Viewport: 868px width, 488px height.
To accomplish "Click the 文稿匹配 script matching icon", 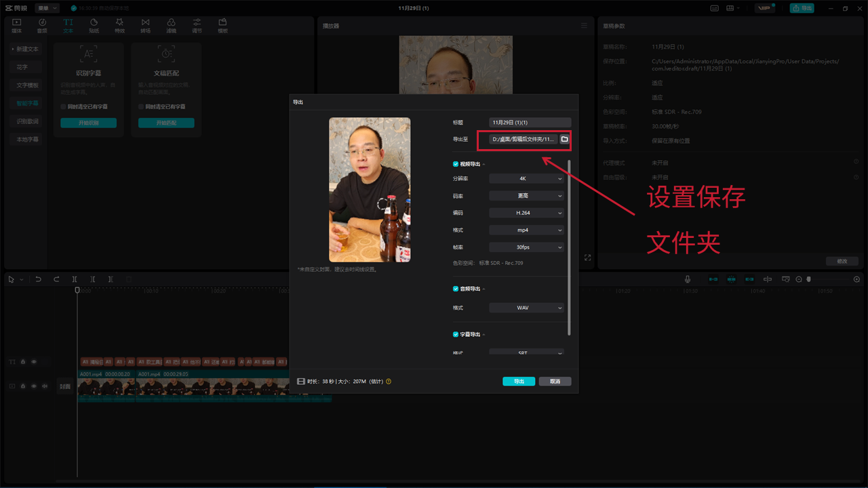I will (x=166, y=54).
